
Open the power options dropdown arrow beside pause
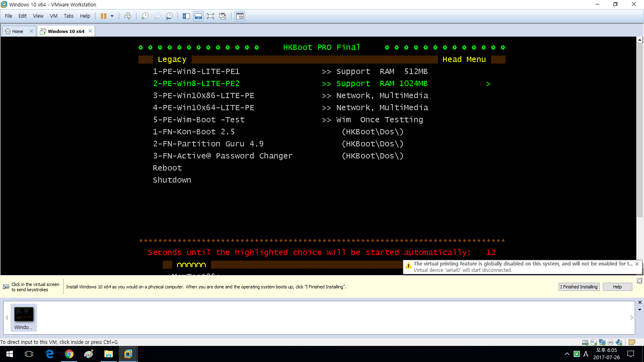coord(112,16)
